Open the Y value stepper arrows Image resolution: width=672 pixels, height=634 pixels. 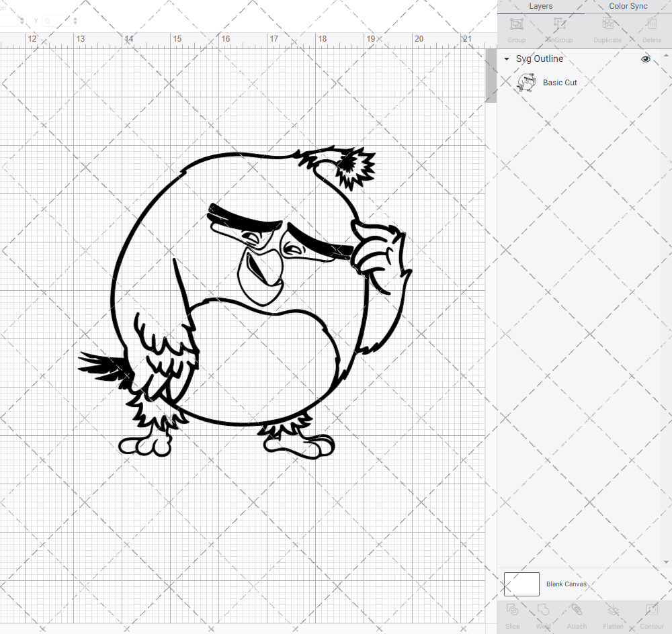pyautogui.click(x=75, y=21)
